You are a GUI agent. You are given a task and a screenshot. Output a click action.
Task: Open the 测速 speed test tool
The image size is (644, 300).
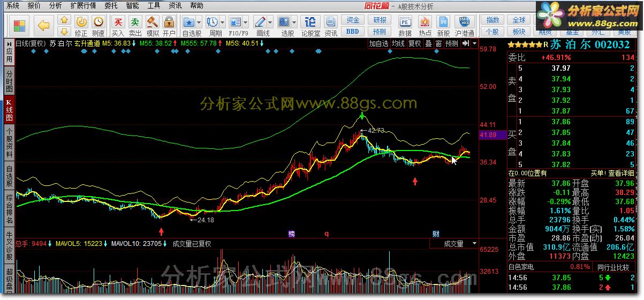pos(99,26)
